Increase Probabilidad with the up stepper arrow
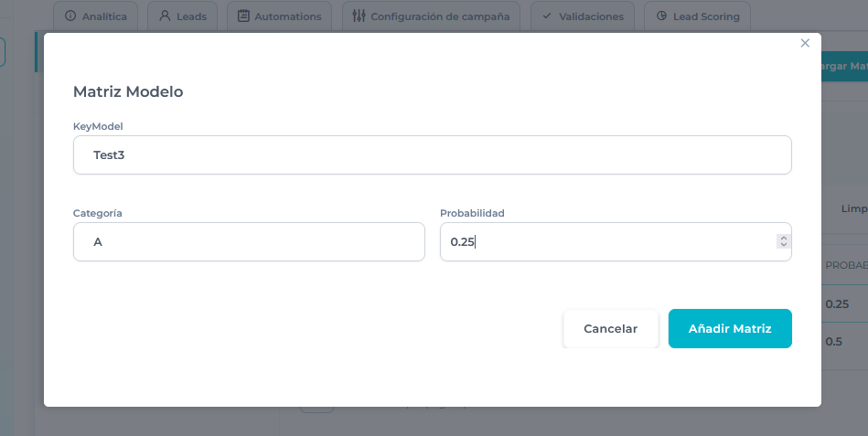 pyautogui.click(x=783, y=239)
